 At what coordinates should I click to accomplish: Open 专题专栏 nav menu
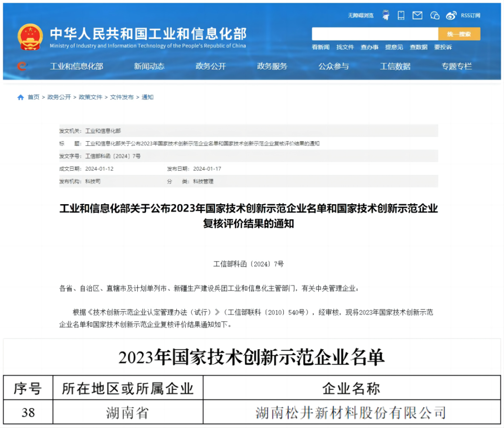coord(456,66)
